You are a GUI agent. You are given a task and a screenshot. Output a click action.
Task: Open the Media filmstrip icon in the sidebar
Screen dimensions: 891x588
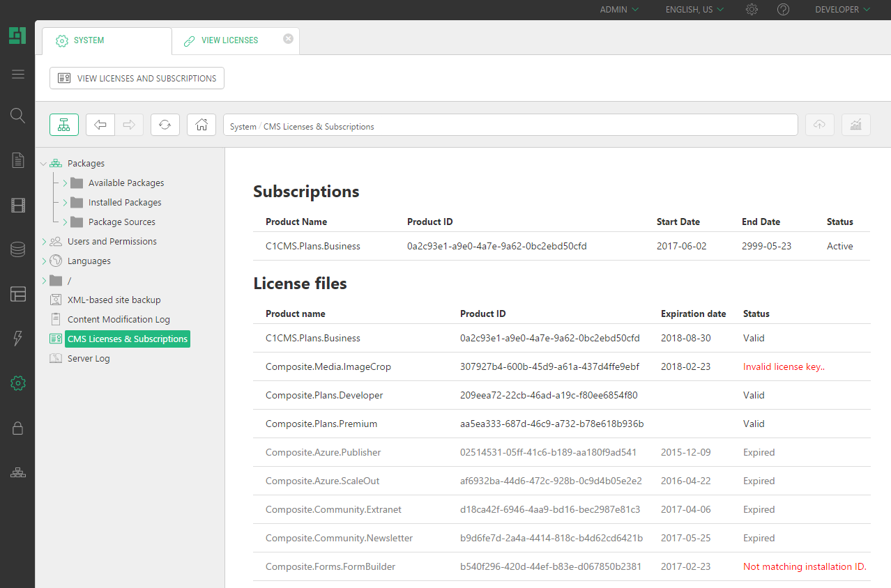point(17,205)
